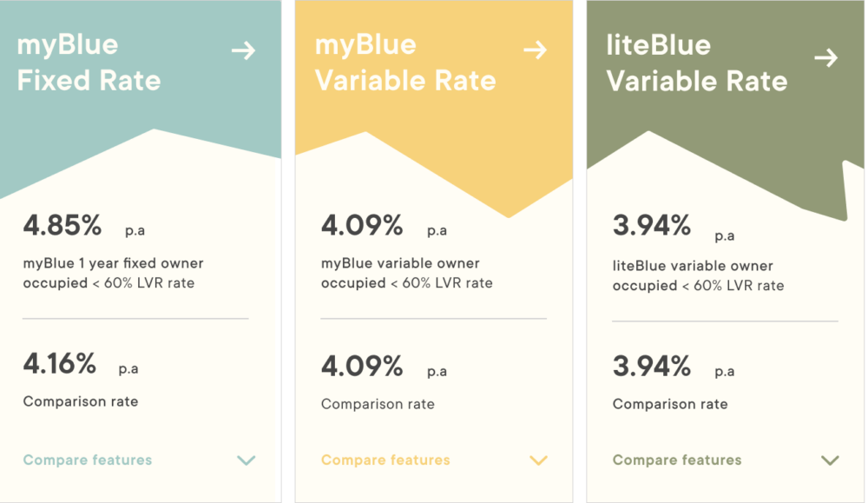Screen dimensions: 868x503
Task: Select the myBlue Fixed Rate heading
Action: 89,63
